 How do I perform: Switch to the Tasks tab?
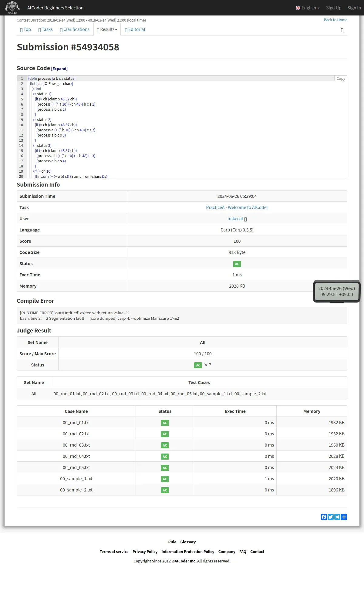pyautogui.click(x=45, y=29)
